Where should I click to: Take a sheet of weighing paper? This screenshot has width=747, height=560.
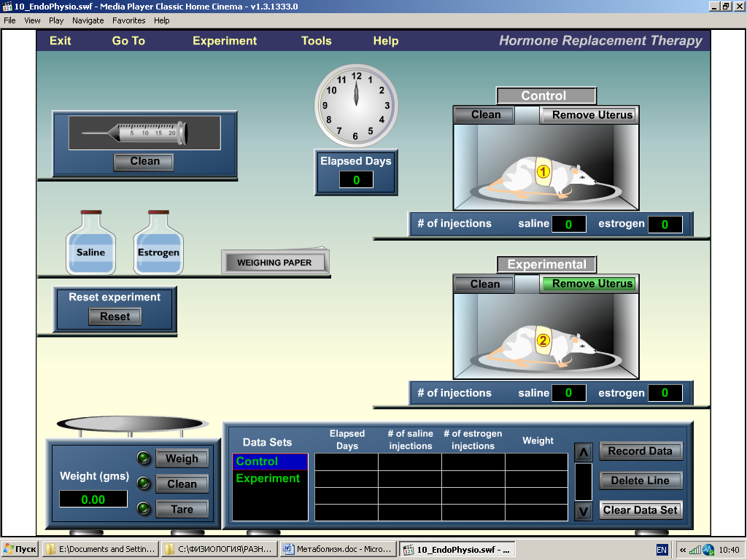point(274,262)
